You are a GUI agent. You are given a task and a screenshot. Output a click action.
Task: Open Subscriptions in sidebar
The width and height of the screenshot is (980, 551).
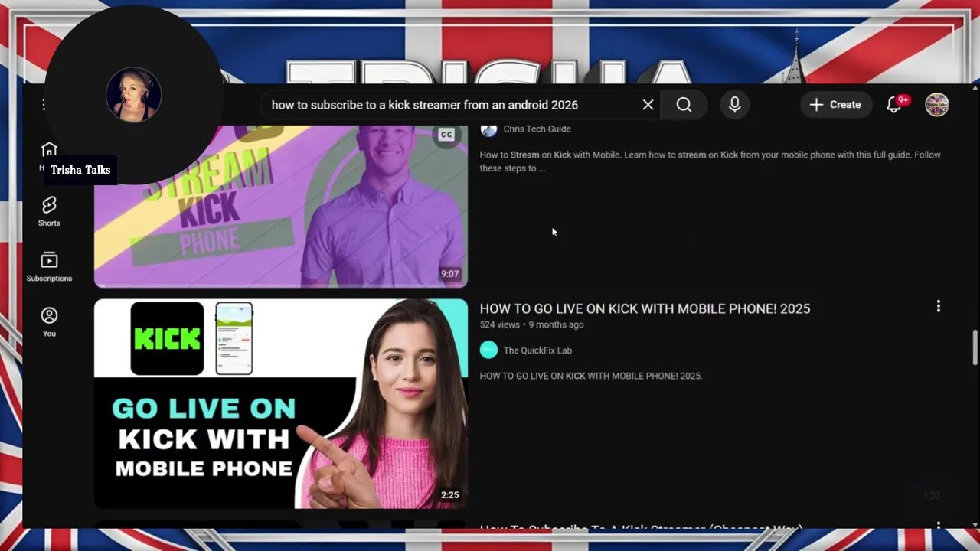(x=49, y=267)
